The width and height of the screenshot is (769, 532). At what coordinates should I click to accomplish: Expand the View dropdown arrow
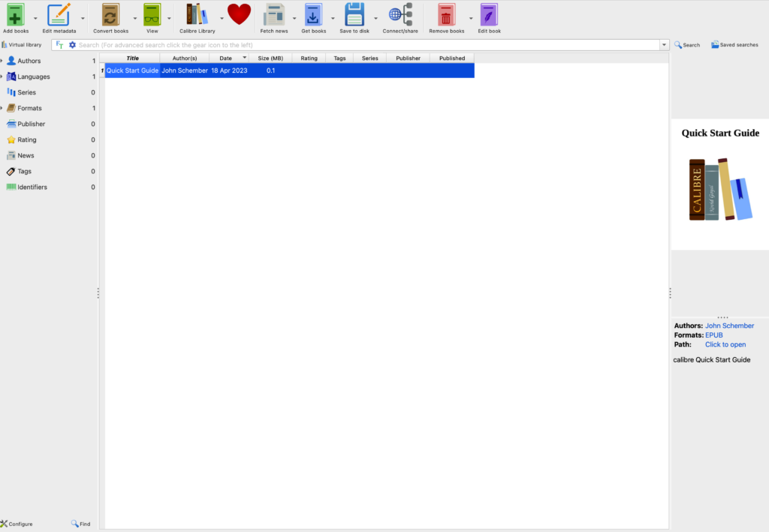coord(169,19)
